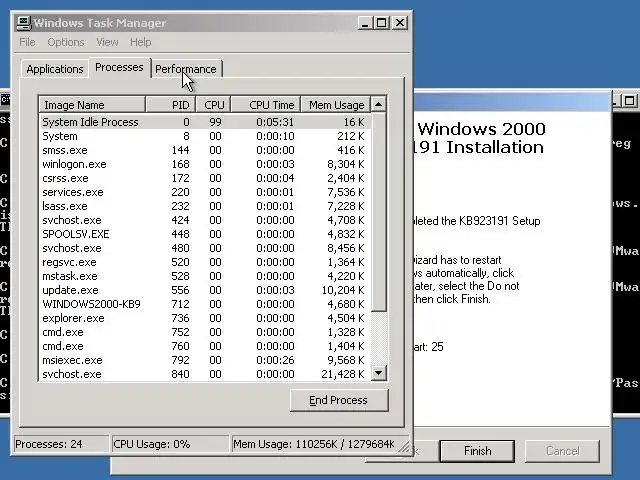Switch to the Applications tab

(55, 69)
